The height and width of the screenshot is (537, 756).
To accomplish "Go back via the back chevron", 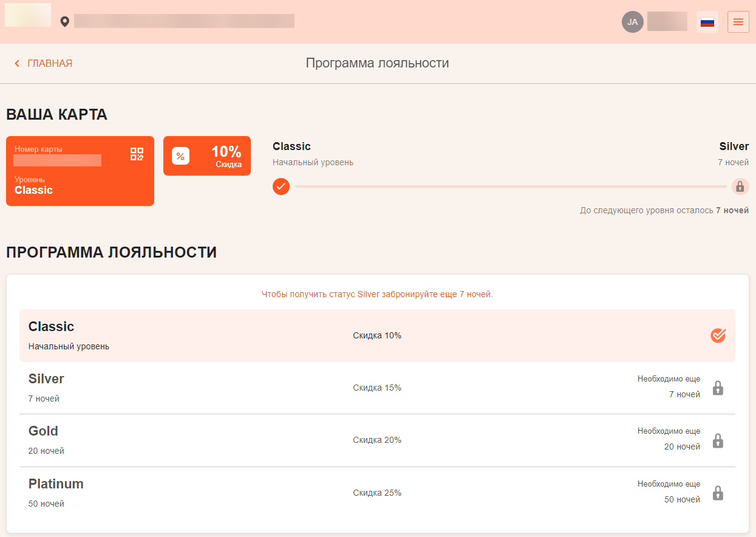I will pos(17,63).
